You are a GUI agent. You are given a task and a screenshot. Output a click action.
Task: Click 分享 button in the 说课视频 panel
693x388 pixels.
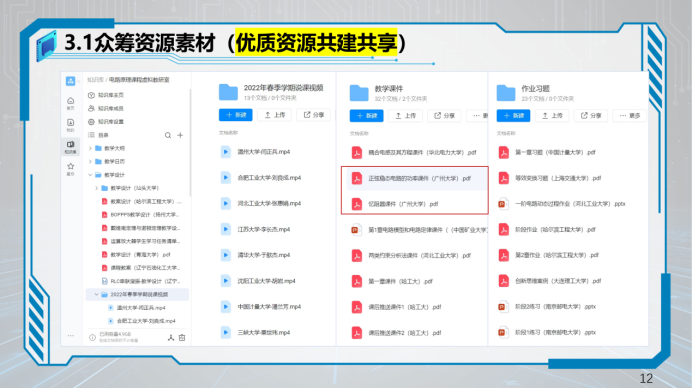point(313,115)
